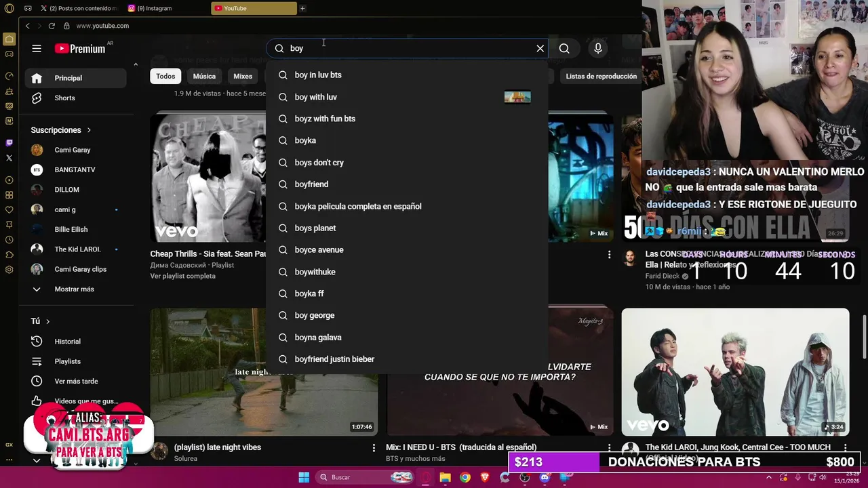Image resolution: width=868 pixels, height=488 pixels.
Task: Select the Listas de reproducción chip
Action: click(601, 77)
